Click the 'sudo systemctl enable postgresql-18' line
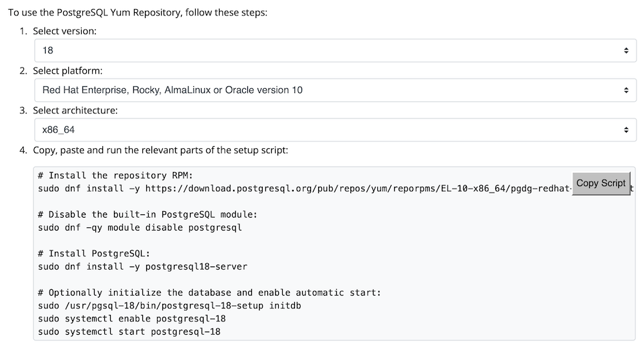The image size is (644, 349). coord(131,319)
